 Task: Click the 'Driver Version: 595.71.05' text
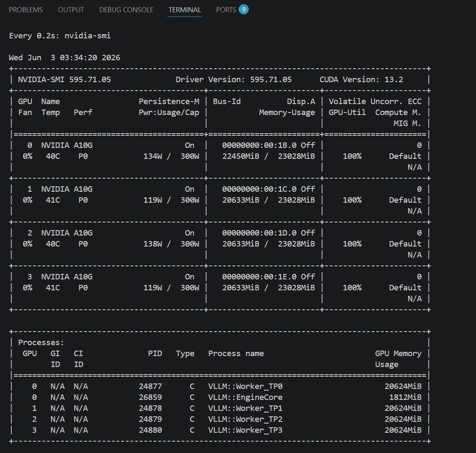[x=234, y=80]
